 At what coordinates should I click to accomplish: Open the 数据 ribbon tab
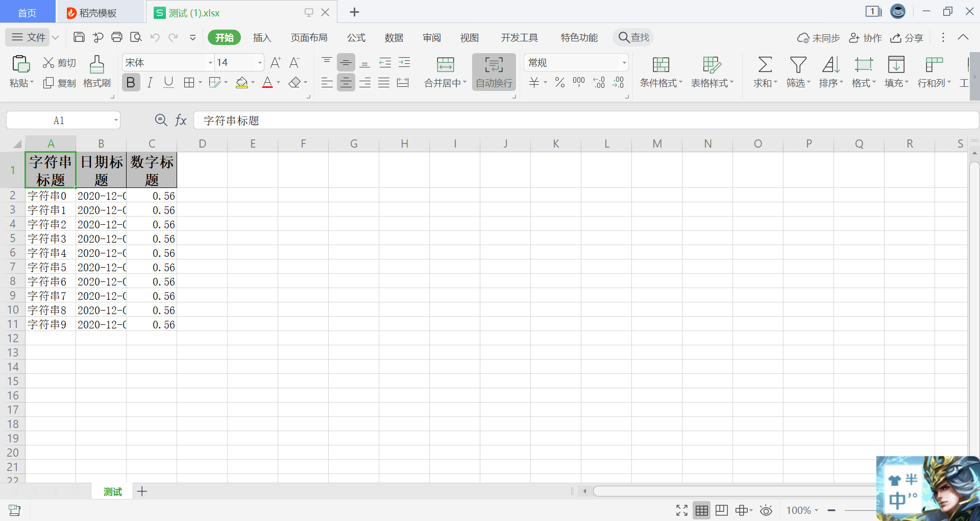pos(393,37)
